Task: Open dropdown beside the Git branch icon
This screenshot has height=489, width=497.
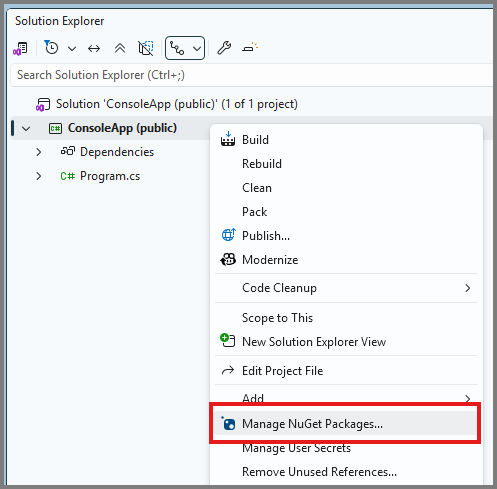Action: [x=197, y=49]
